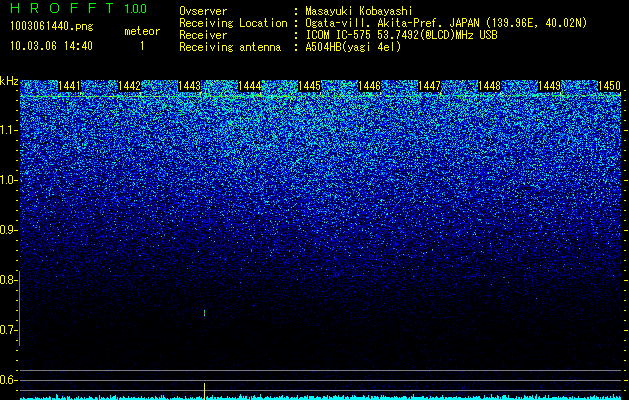The width and height of the screenshot is (629, 400).
Task: Click the A504HB(yagi 4el) antenna value
Action: (x=353, y=47)
